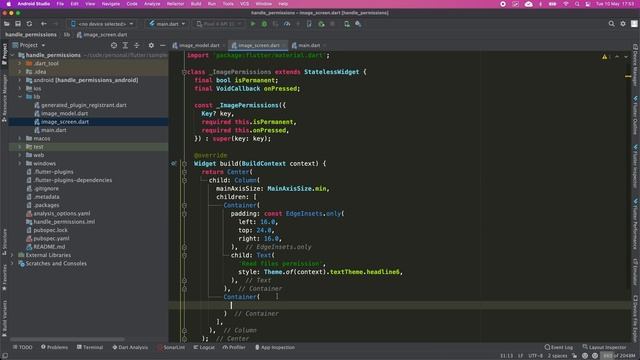
Task: Open the Layout Inspector
Action: (x=604, y=347)
